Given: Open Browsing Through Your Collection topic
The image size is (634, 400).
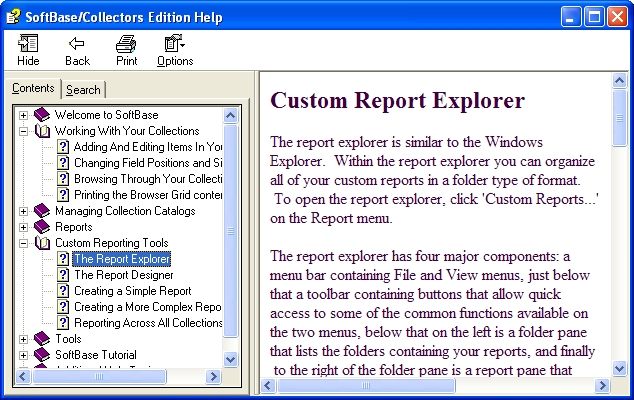Looking at the screenshot, I should pyautogui.click(x=148, y=179).
